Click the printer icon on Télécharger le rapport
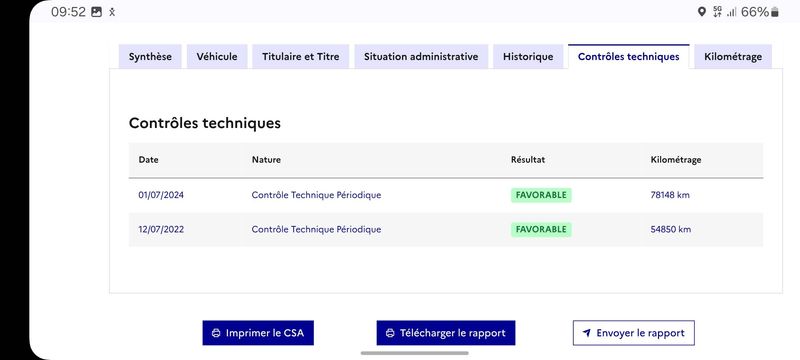 390,333
